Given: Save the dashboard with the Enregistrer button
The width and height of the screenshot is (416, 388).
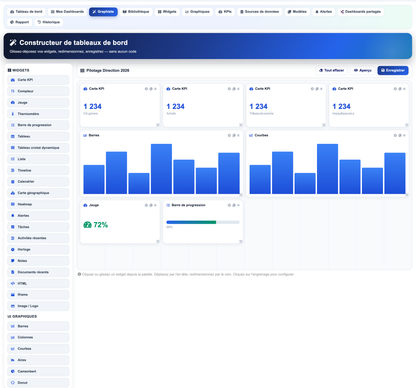Looking at the screenshot, I should tap(393, 70).
